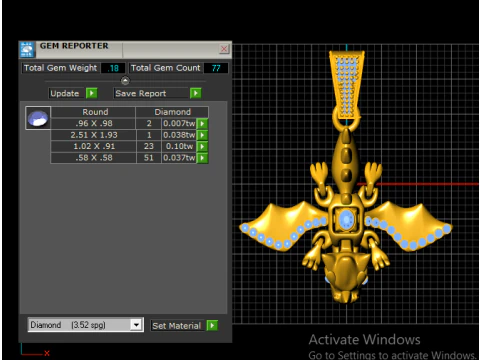Select the .58 X .58 size cell
480x360 pixels.
point(94,157)
